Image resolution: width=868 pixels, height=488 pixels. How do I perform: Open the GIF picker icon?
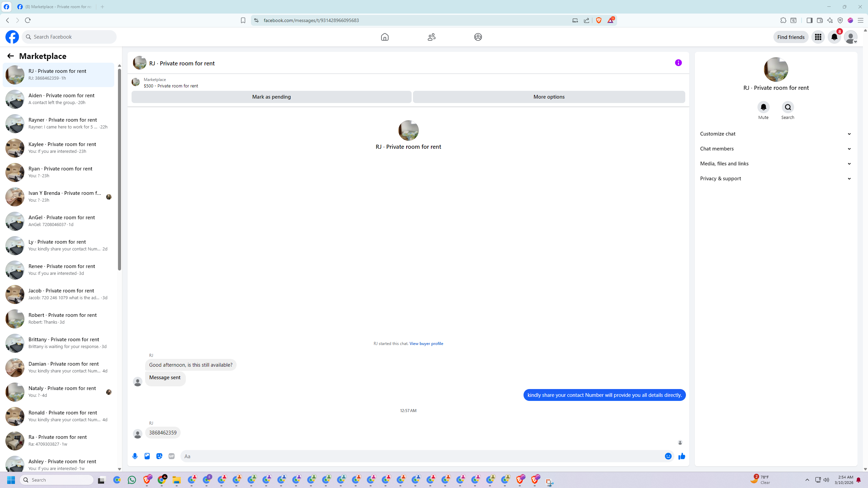[172, 456]
